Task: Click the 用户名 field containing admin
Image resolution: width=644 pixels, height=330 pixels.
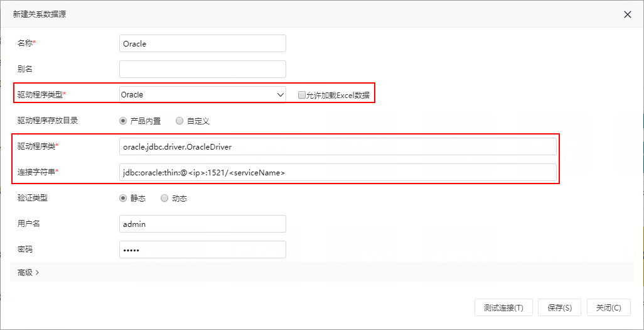Action: coord(203,224)
